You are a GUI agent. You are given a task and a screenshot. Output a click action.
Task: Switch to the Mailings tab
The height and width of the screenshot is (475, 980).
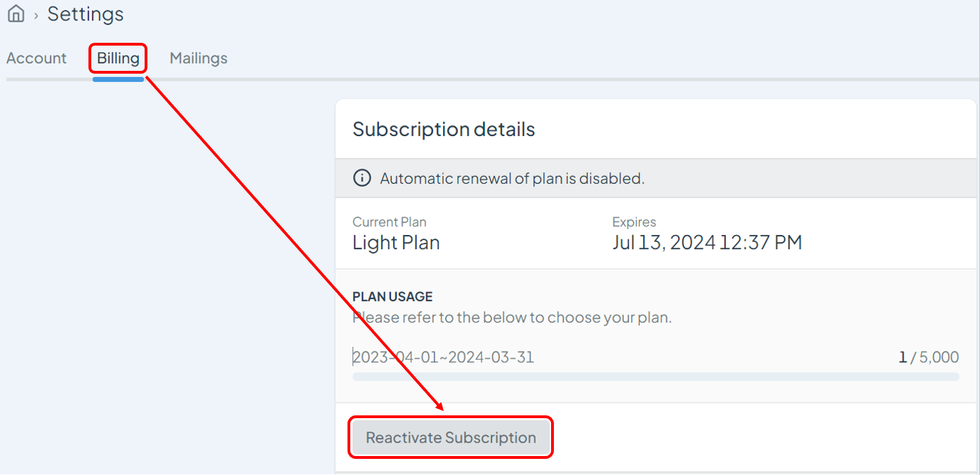coord(199,58)
